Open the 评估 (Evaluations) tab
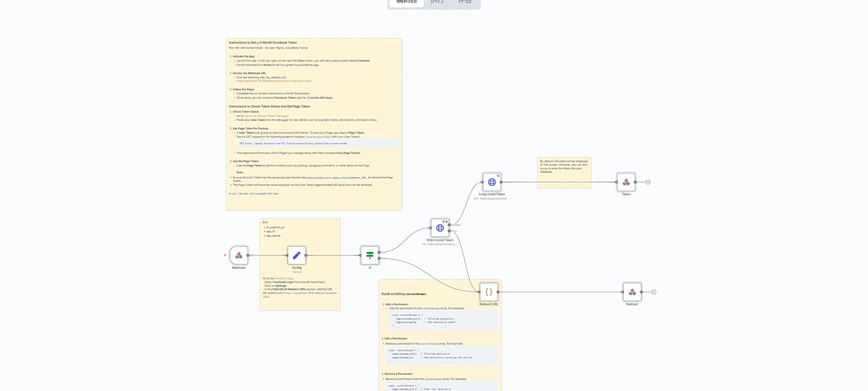 pos(465,2)
